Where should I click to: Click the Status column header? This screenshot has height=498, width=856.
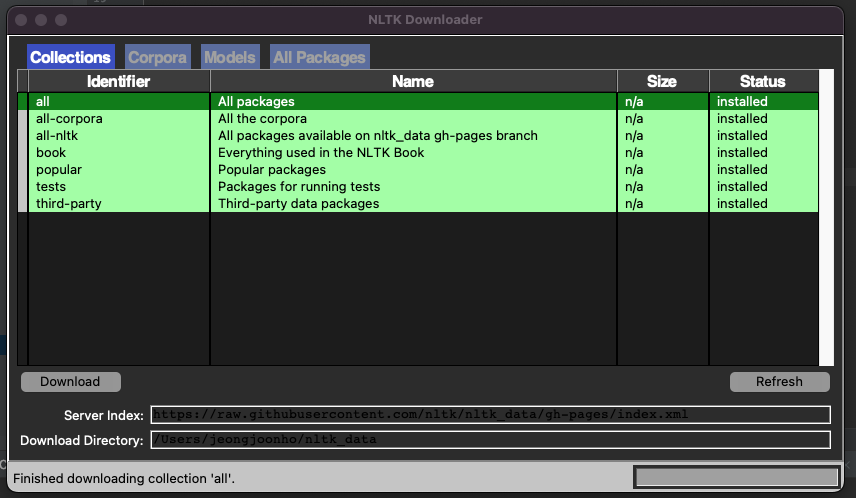pyautogui.click(x=763, y=81)
